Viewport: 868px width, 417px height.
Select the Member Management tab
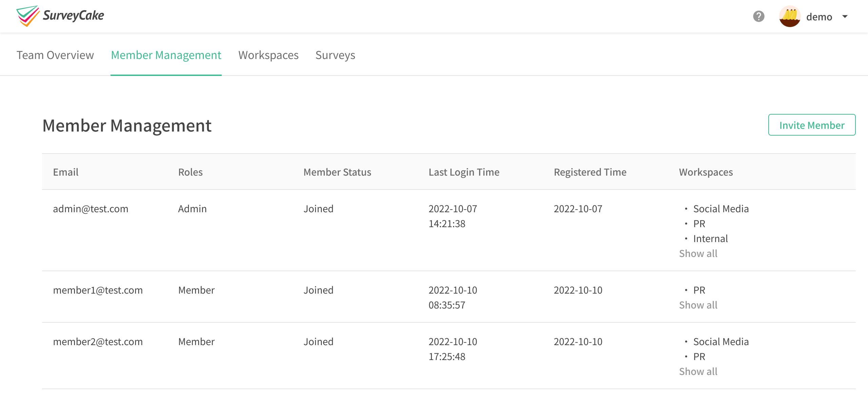(166, 55)
